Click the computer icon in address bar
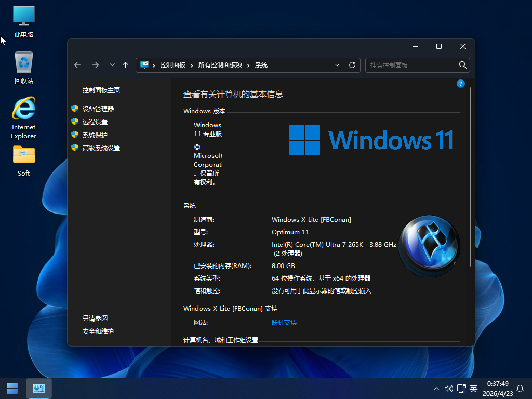Viewport: 532px width, 399px height. tap(144, 65)
